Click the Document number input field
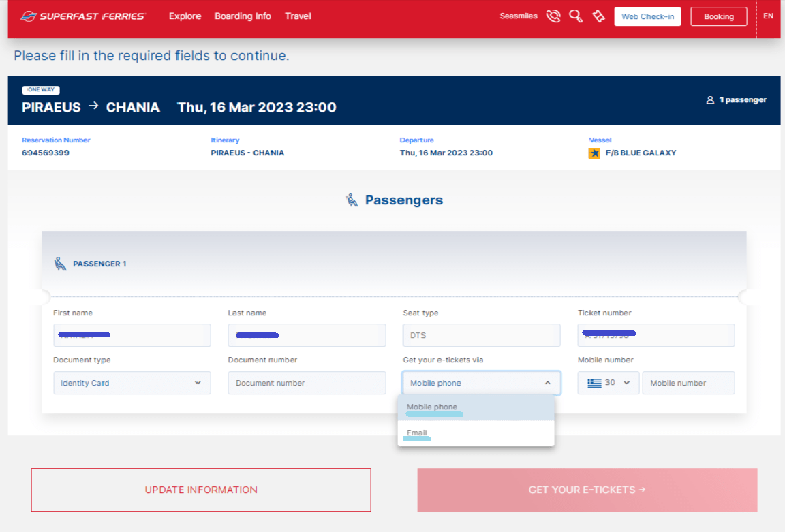Image resolution: width=785 pixels, height=532 pixels. [307, 383]
